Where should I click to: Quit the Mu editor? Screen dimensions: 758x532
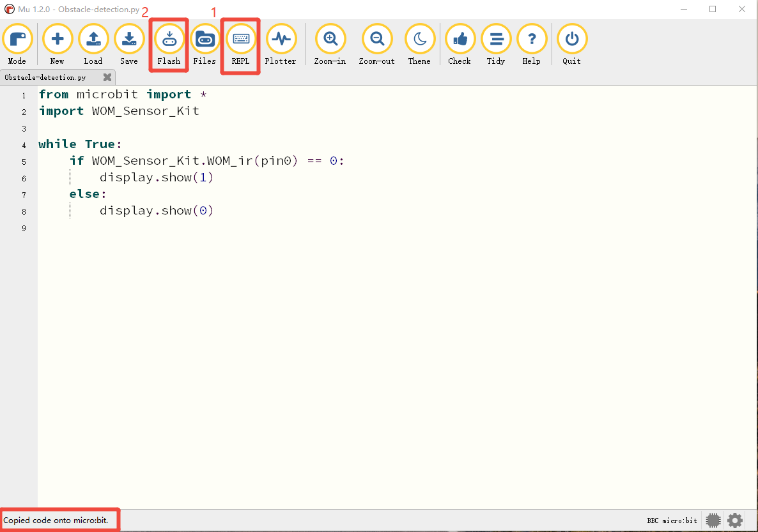572,45
